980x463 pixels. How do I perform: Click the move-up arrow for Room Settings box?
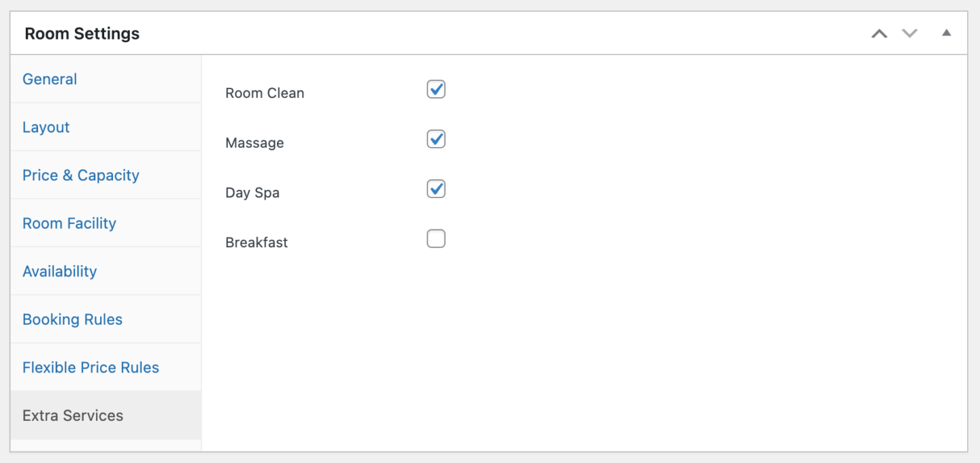click(x=879, y=33)
